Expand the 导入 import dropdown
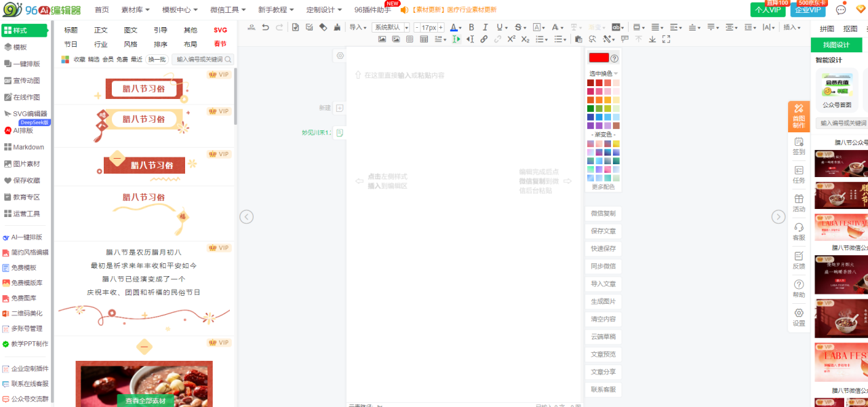 [x=357, y=27]
